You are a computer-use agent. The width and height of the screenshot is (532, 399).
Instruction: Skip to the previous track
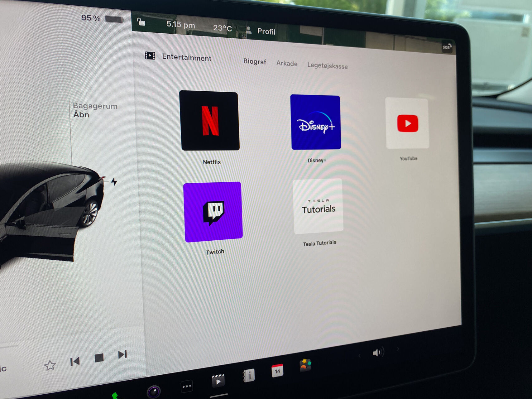click(75, 361)
